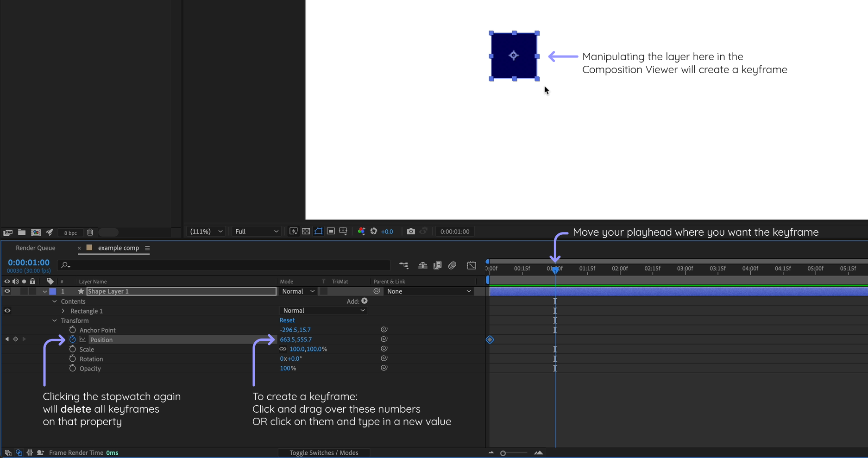Hide Shape Layer 1 with its eye toggle
This screenshot has height=458, width=868.
7,291
